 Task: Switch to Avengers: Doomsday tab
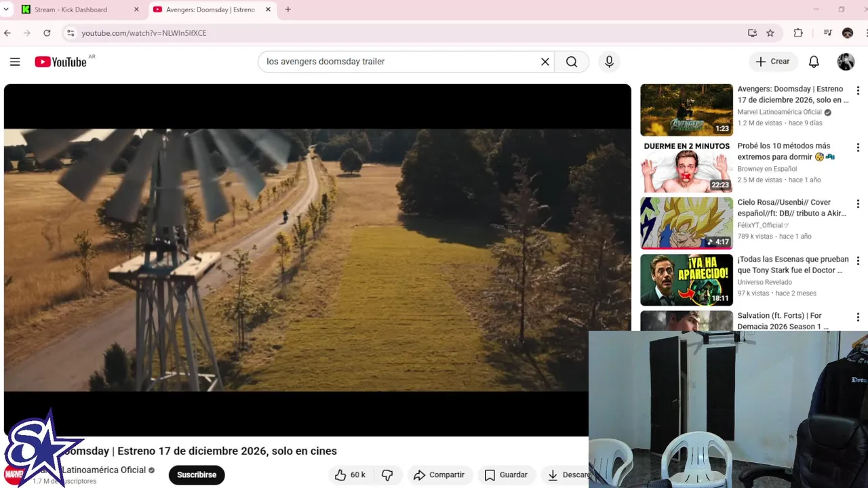pos(211,9)
